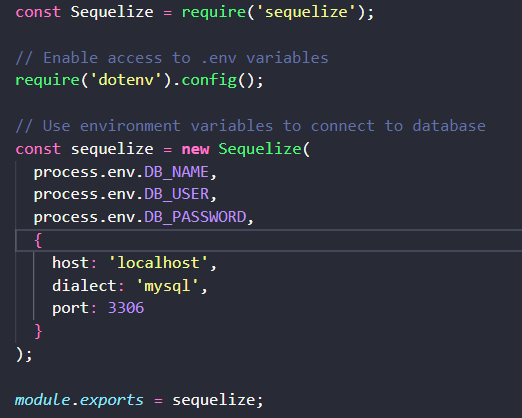Click the lowercase 'sequelize' after module.exports equals
522x418 pixels.
214,400
